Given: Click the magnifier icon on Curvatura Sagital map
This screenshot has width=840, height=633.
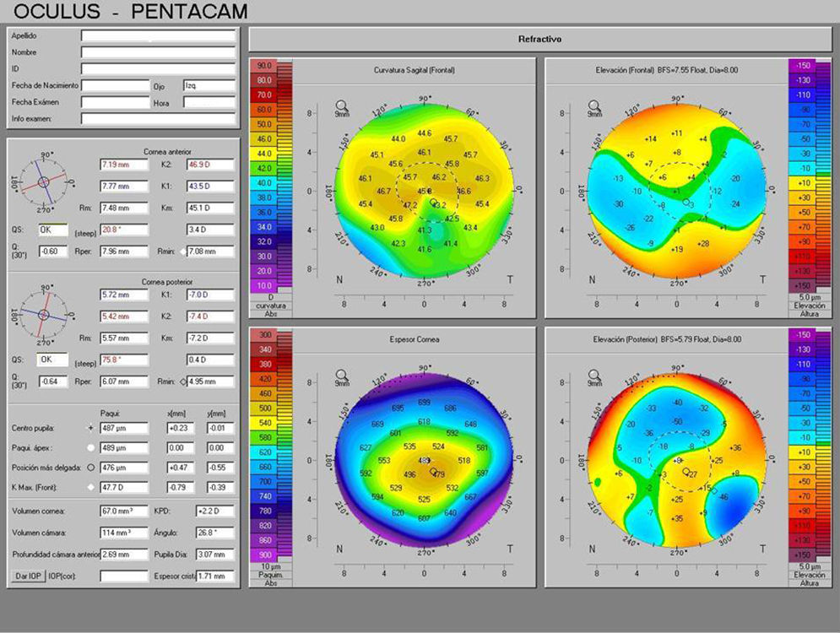Looking at the screenshot, I should coord(343,105).
